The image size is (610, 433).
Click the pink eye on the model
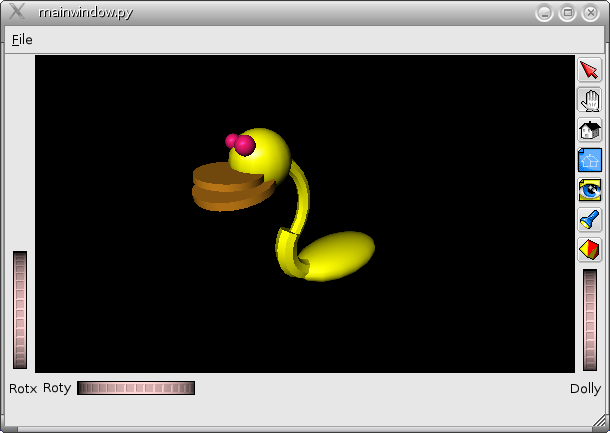[x=243, y=146]
